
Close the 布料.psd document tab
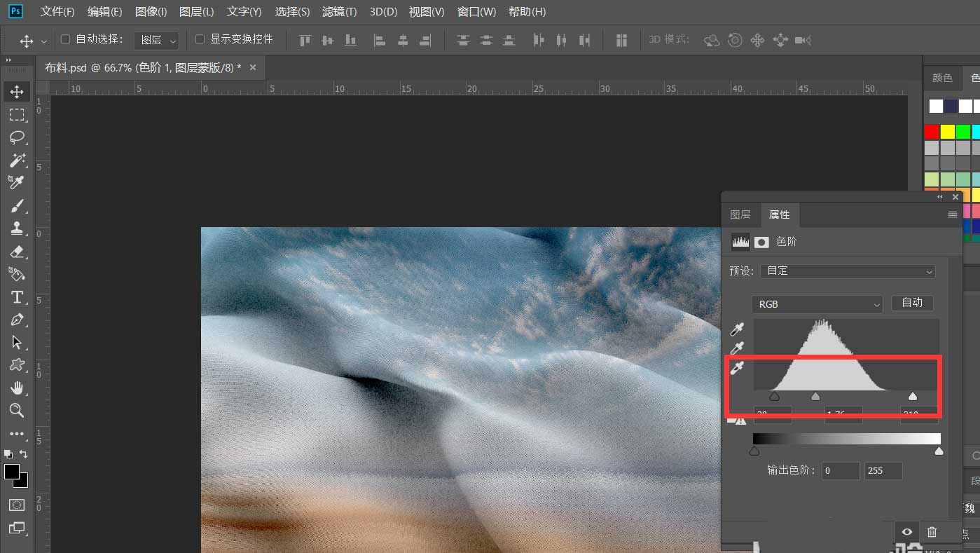point(253,67)
